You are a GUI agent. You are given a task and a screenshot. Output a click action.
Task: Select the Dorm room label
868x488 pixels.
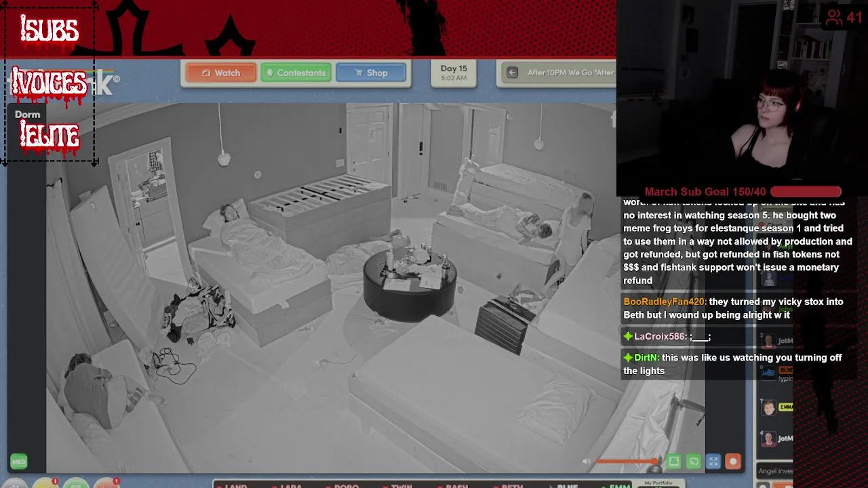click(28, 115)
